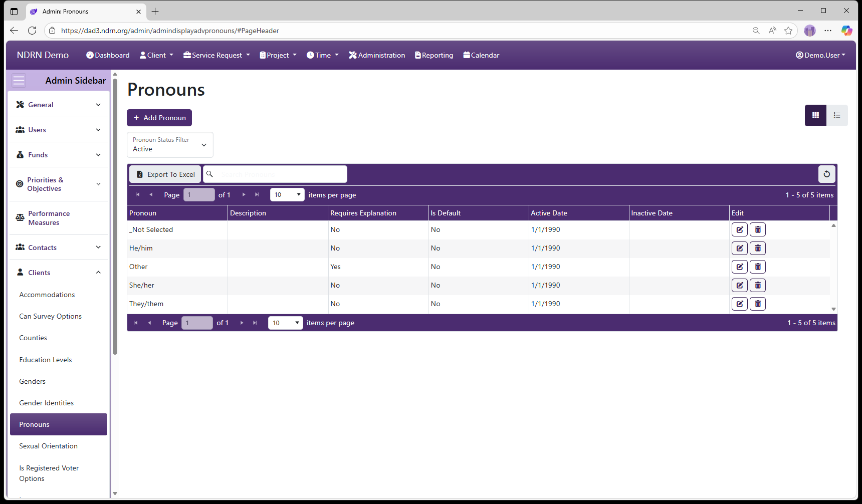Open the Time nav menu
This screenshot has height=504, width=862.
coord(323,55)
